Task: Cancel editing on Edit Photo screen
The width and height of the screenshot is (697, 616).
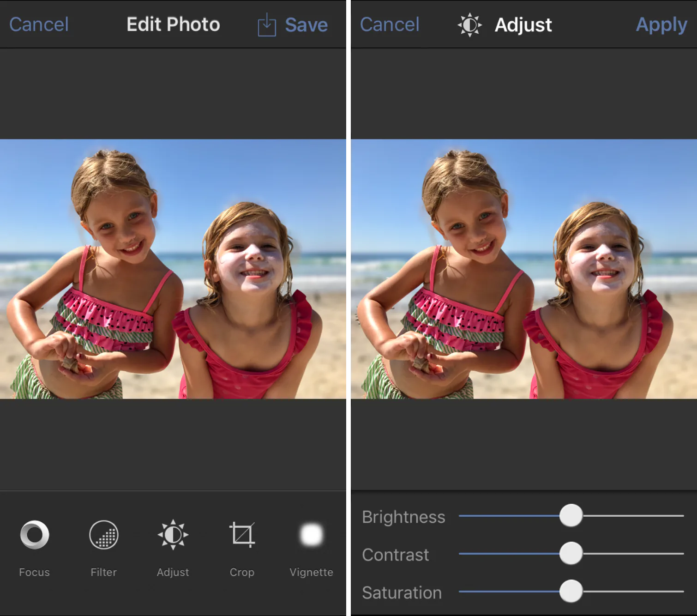Action: (x=39, y=24)
